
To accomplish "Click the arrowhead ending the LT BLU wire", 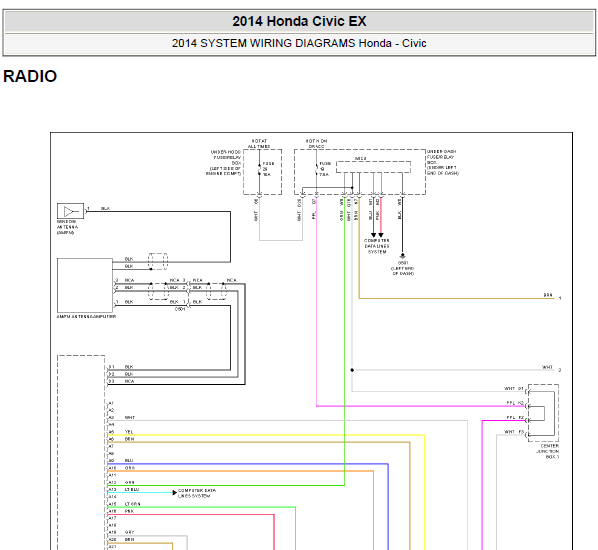I will click(175, 493).
